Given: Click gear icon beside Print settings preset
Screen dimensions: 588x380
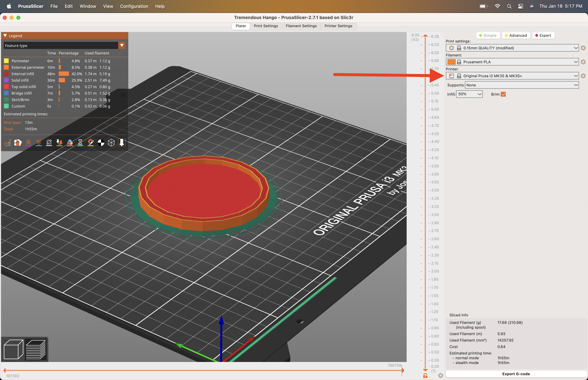Looking at the screenshot, I should 583,48.
